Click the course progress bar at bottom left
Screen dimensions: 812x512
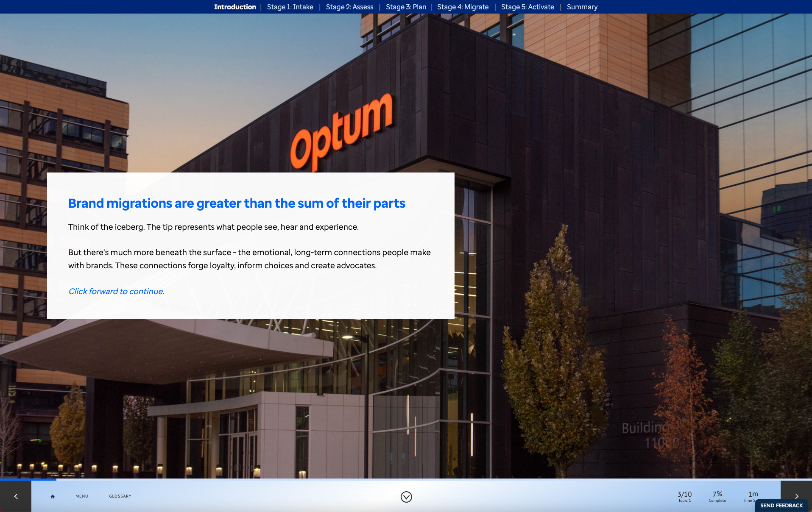(28, 479)
